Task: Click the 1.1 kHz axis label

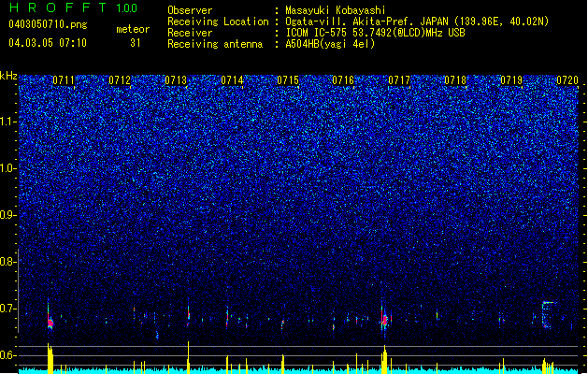Action: pyautogui.click(x=8, y=122)
